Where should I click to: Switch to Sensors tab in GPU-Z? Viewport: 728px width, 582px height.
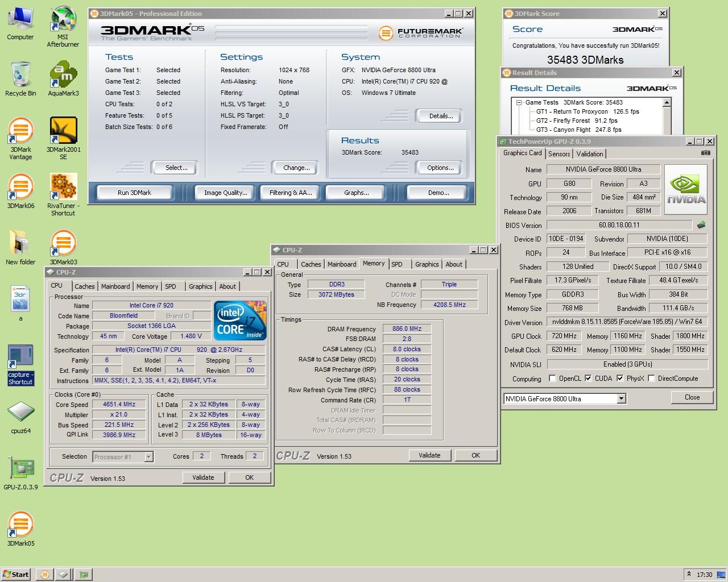[559, 154]
